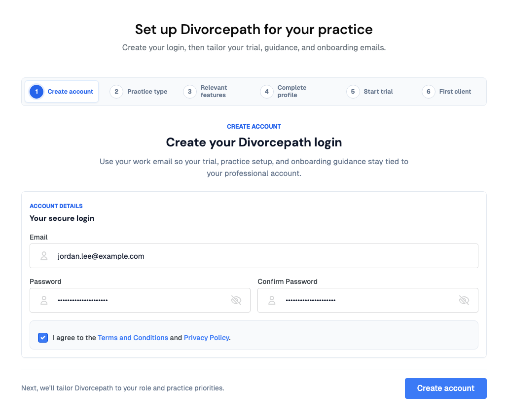Click the blue Create account button
508x420 pixels.
(445, 388)
